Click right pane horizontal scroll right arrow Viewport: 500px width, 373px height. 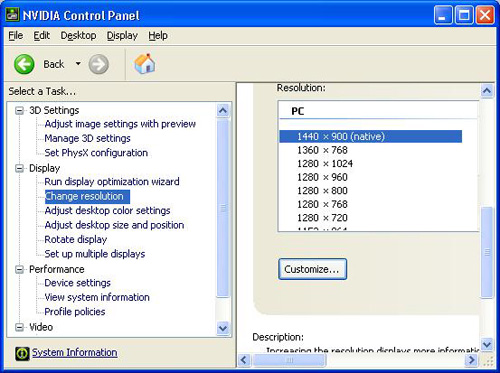[x=472, y=360]
